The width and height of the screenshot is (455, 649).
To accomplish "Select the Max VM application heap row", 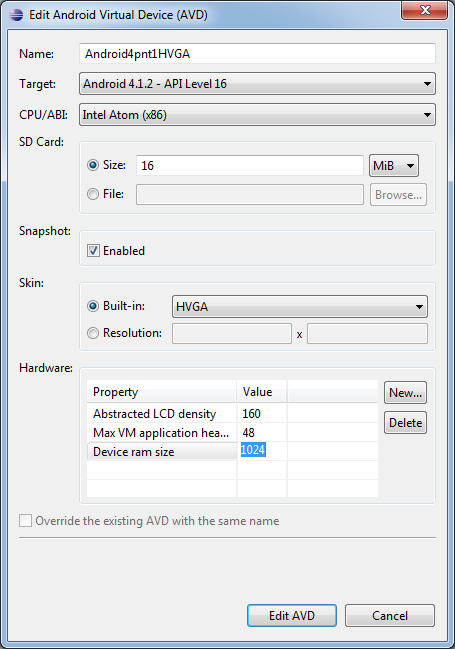I will pyautogui.click(x=232, y=433).
